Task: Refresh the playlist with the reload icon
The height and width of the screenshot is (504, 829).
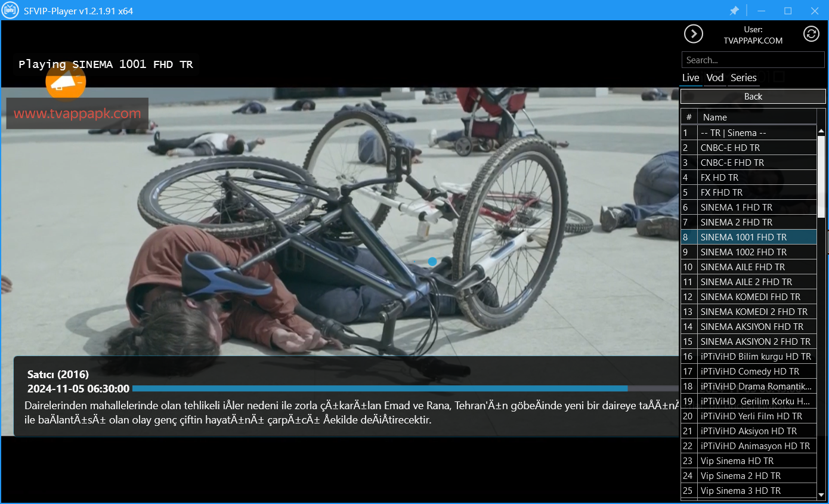Action: [x=811, y=34]
